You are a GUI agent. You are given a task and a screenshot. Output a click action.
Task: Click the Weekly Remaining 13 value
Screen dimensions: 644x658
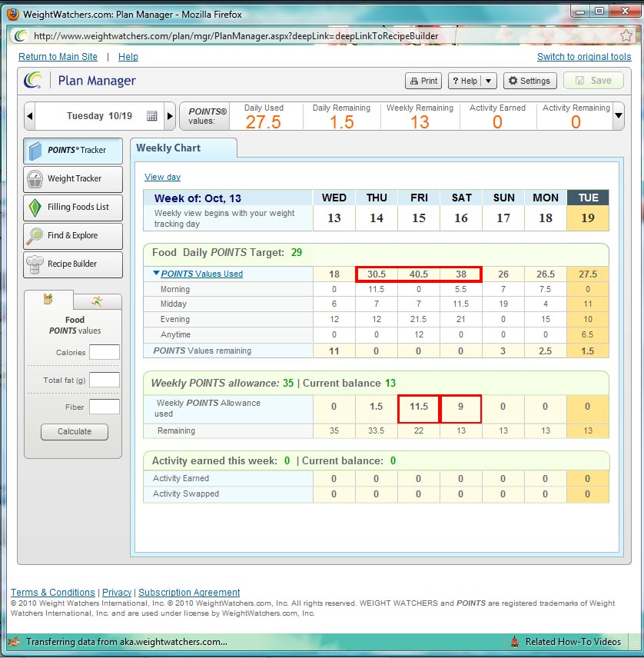tap(420, 122)
